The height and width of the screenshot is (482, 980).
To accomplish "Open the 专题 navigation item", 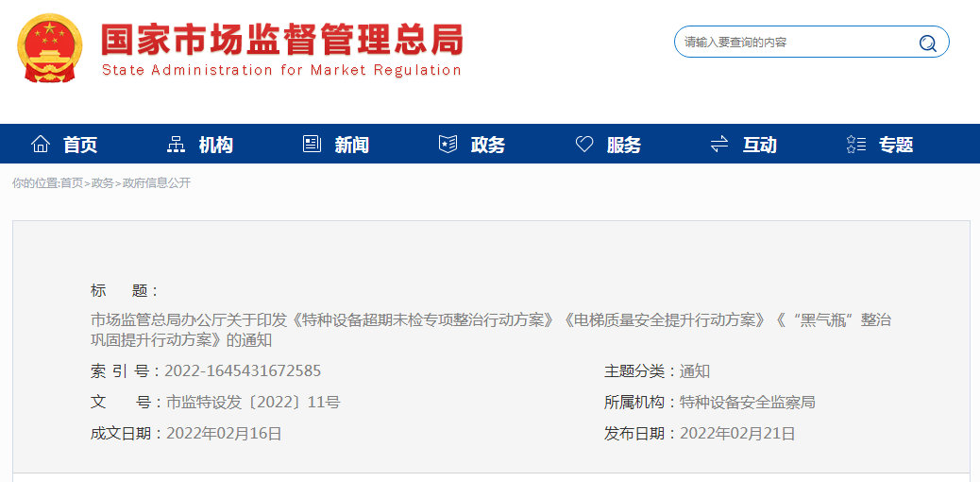I will (x=896, y=145).
